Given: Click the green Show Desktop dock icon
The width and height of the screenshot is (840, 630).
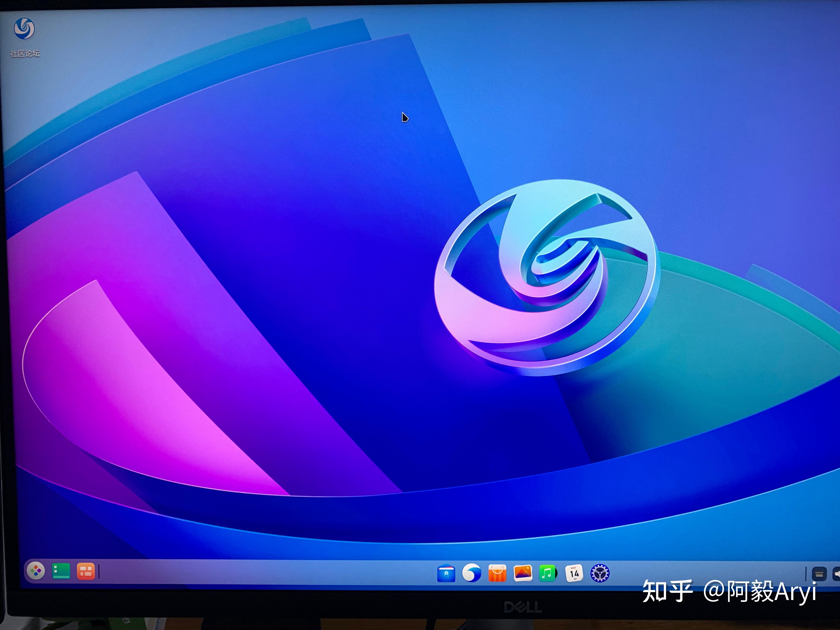Looking at the screenshot, I should point(61,571).
